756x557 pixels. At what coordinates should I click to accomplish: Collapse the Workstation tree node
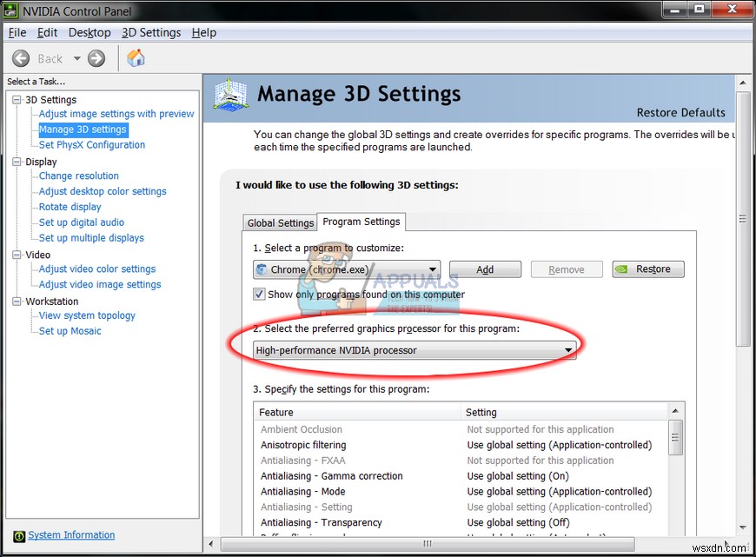point(17,302)
